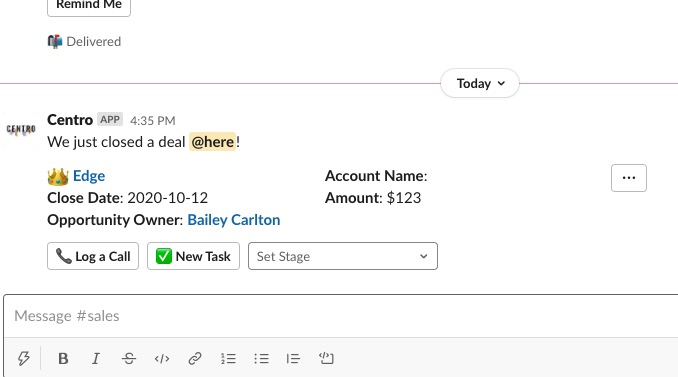This screenshot has width=678, height=377.
Task: Open the Set Stage dropdown
Action: coord(343,256)
